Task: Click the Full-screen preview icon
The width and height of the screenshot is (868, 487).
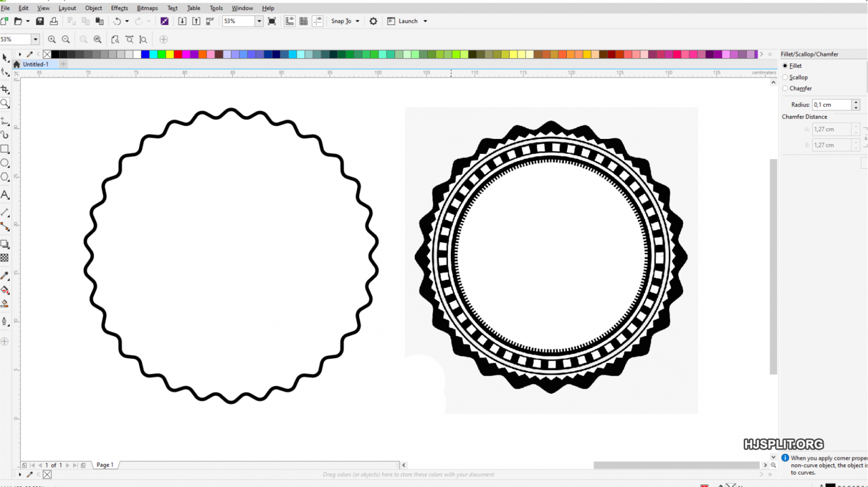Action: pos(272,21)
